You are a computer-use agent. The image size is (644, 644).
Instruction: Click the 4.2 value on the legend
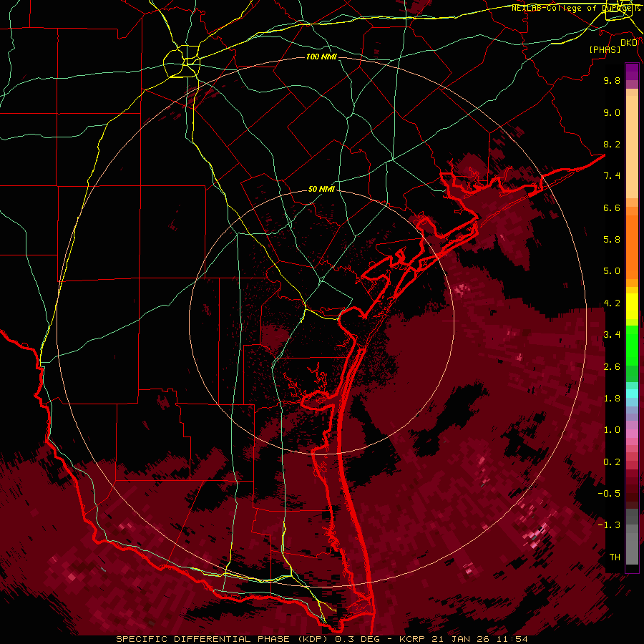[612, 303]
